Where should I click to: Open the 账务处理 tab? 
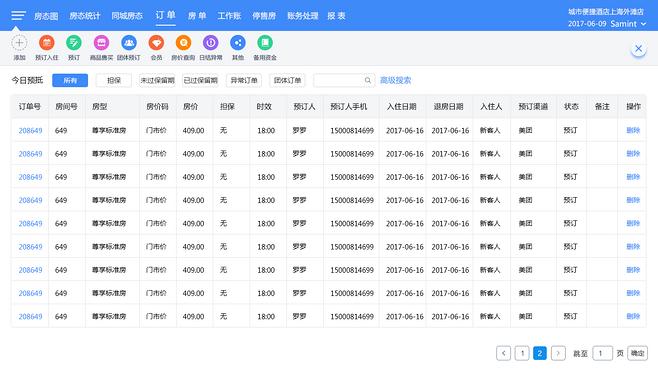[303, 16]
